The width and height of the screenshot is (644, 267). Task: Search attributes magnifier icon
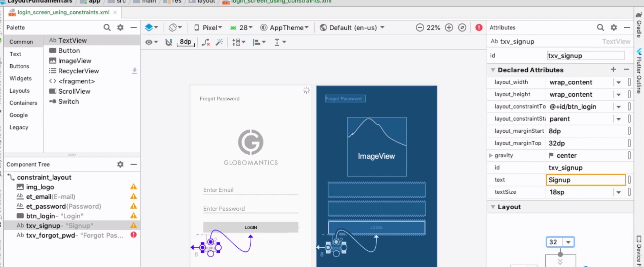click(600, 27)
